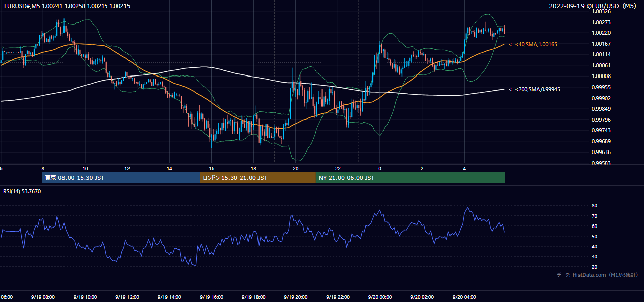Click hour tick 8 under the price chart
644x302 pixels.
point(43,169)
